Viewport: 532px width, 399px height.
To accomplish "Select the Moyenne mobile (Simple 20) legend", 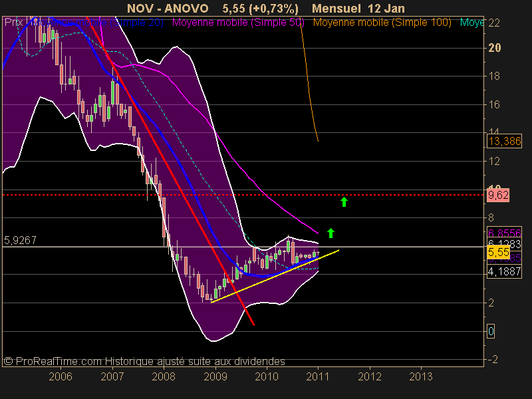I will (x=98, y=23).
